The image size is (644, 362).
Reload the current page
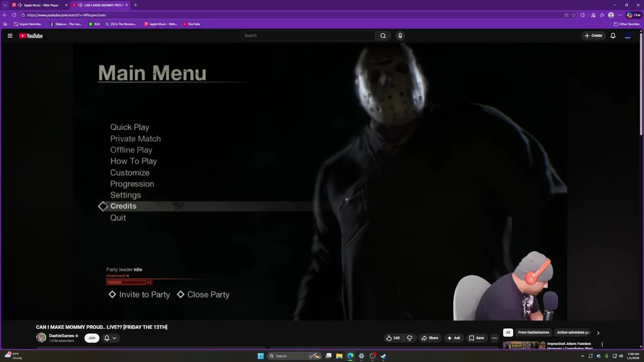[x=14, y=15]
